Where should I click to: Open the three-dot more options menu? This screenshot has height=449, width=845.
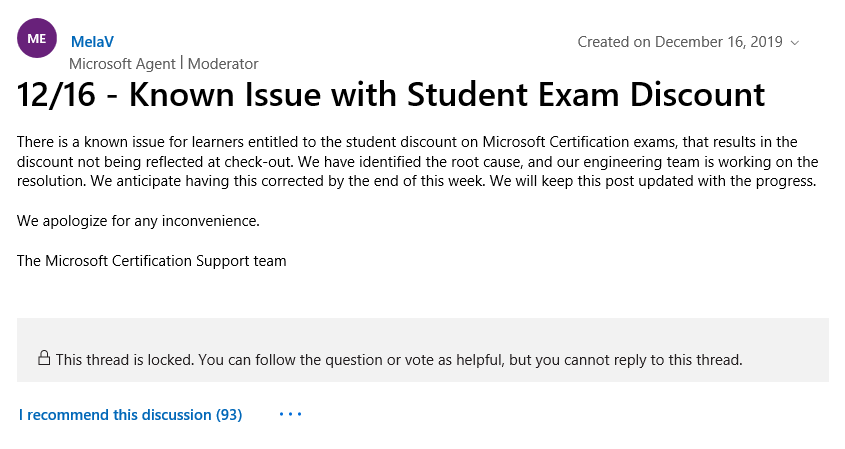pos(290,415)
